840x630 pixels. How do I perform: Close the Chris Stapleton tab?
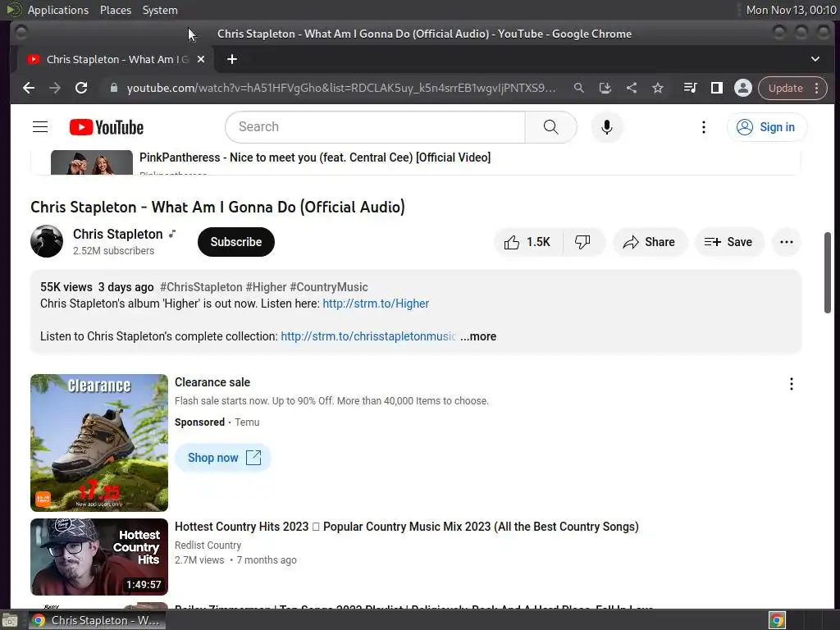tap(201, 59)
